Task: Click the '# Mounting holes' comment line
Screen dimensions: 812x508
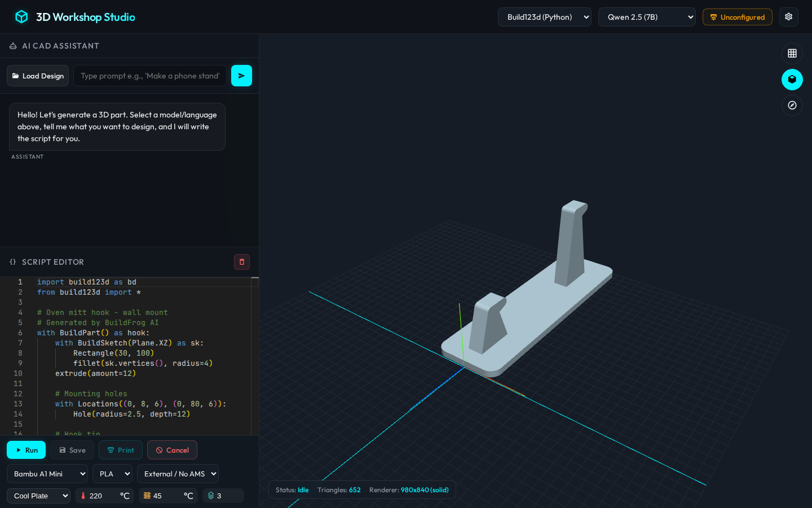Action: 91,393
